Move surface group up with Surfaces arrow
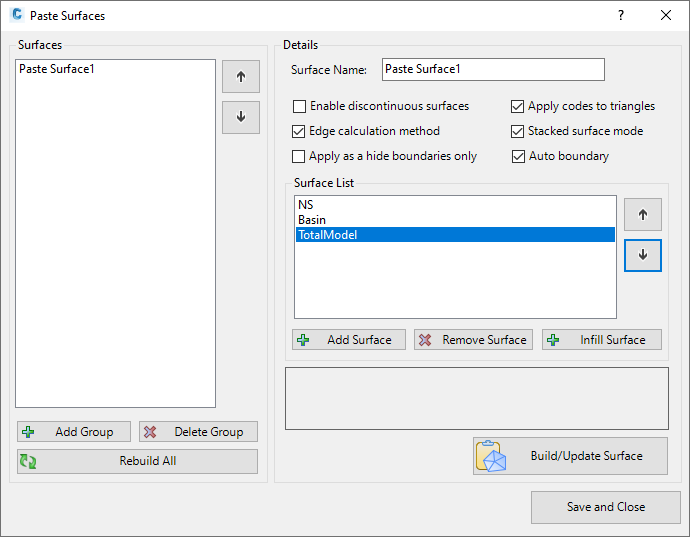This screenshot has width=690, height=537. coord(240,77)
